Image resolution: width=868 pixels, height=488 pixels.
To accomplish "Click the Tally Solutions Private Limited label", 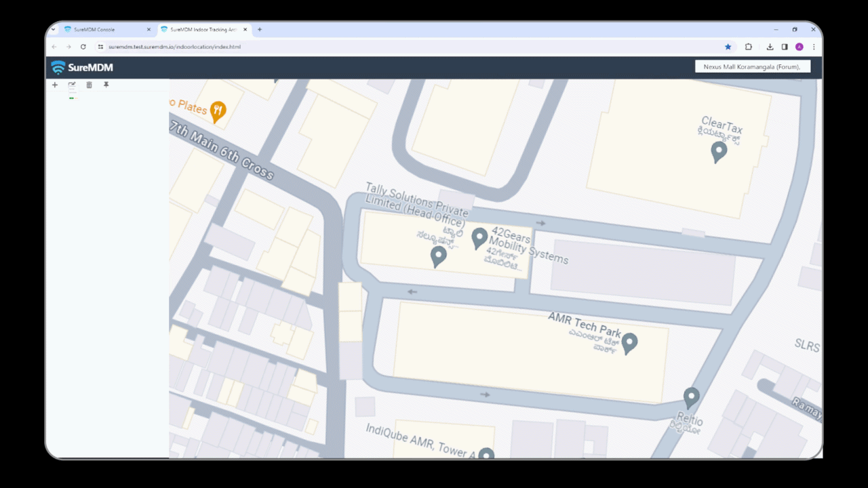I will (x=415, y=205).
